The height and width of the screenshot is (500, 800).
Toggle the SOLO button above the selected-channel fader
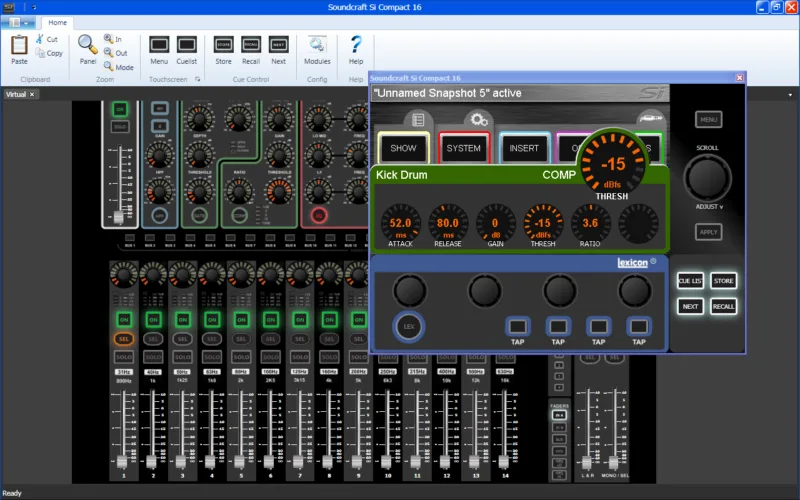click(x=120, y=127)
